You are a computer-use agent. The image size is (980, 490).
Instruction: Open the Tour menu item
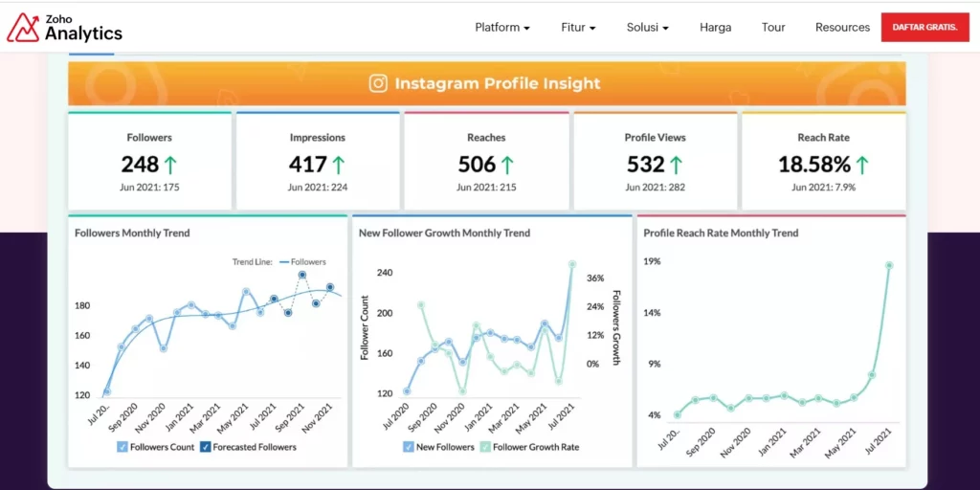[x=773, y=28]
